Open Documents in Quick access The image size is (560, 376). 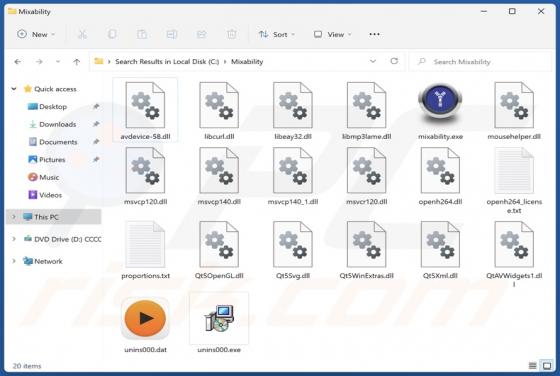[58, 142]
